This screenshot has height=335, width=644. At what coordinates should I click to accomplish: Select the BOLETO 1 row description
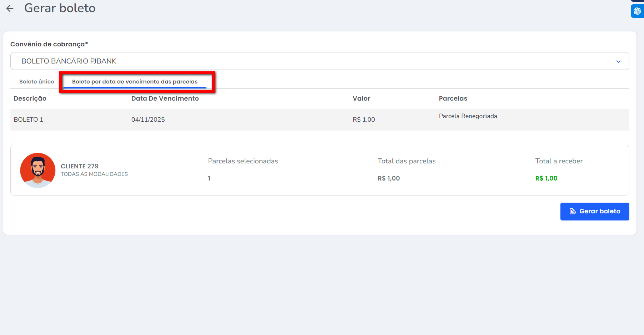tap(29, 120)
